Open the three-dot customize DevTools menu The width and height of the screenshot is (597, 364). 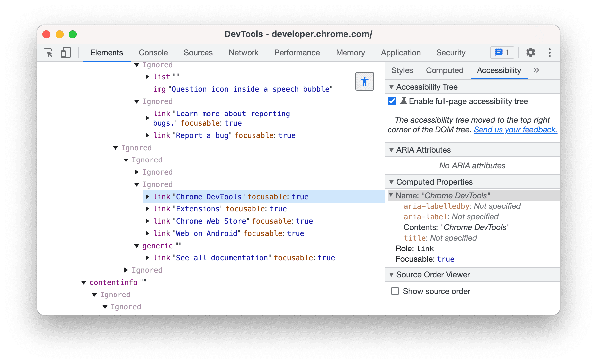549,52
